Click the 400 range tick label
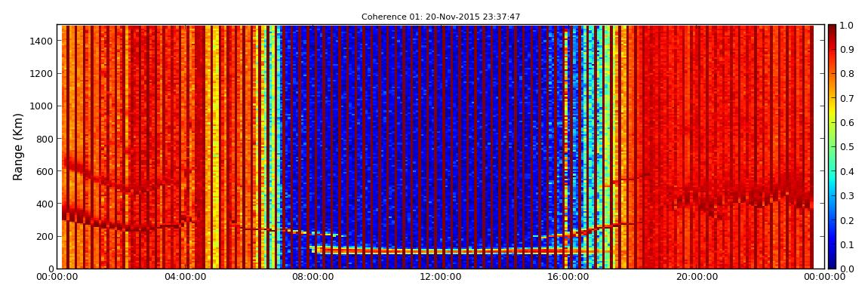868x307 pixels. pos(45,204)
